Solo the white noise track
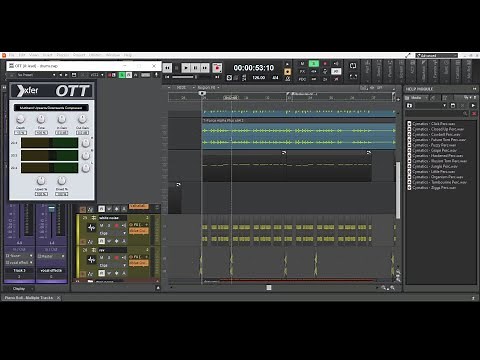The height and width of the screenshot is (360, 480). click(x=109, y=226)
